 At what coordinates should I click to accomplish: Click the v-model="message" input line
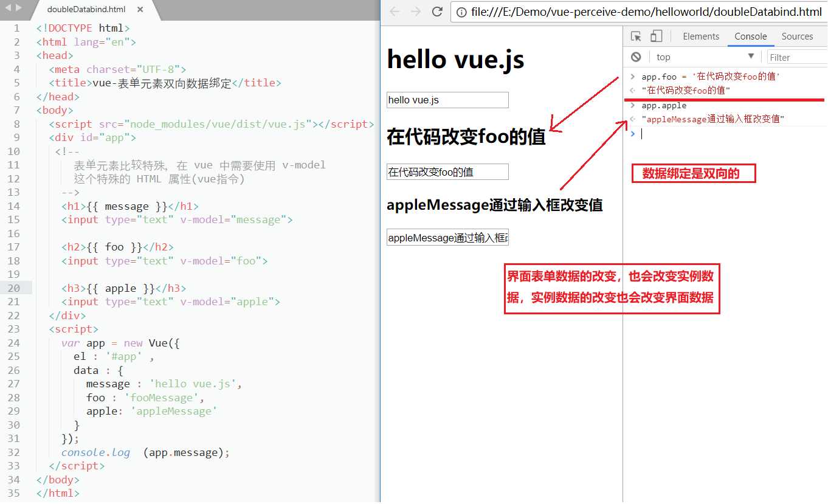[x=177, y=219]
